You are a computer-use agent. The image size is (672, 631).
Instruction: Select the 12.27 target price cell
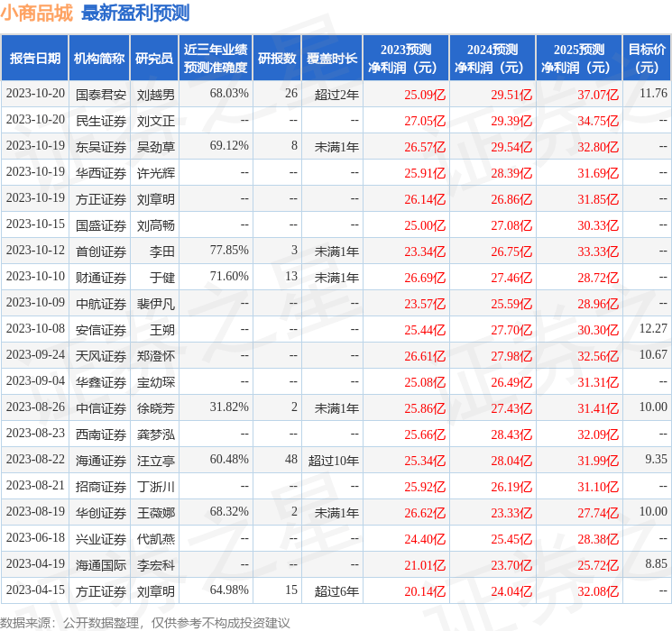click(x=652, y=329)
